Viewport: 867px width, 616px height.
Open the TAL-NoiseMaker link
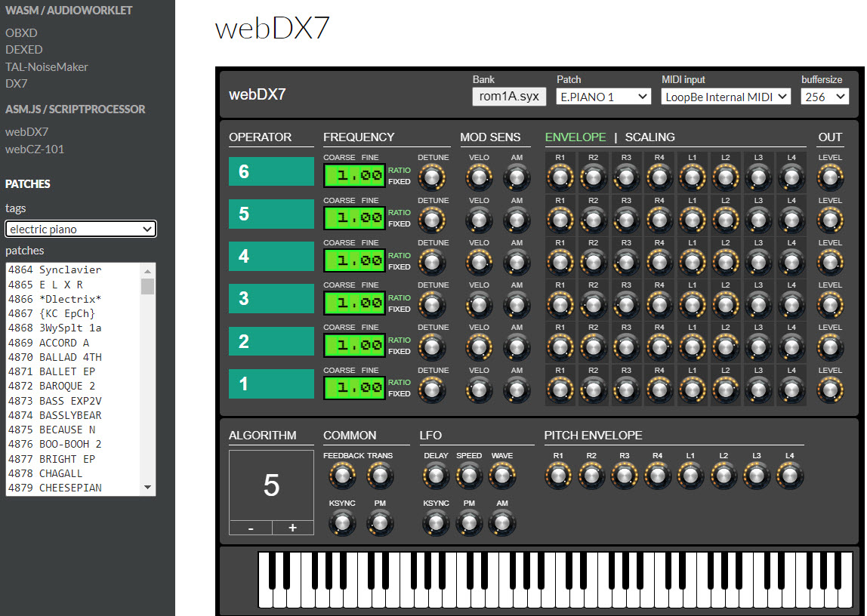[47, 67]
